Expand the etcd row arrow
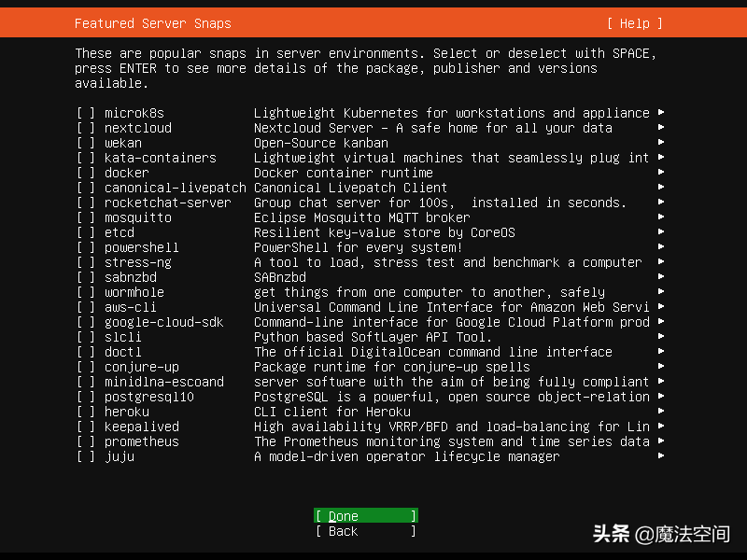The width and height of the screenshot is (747, 560). click(661, 231)
